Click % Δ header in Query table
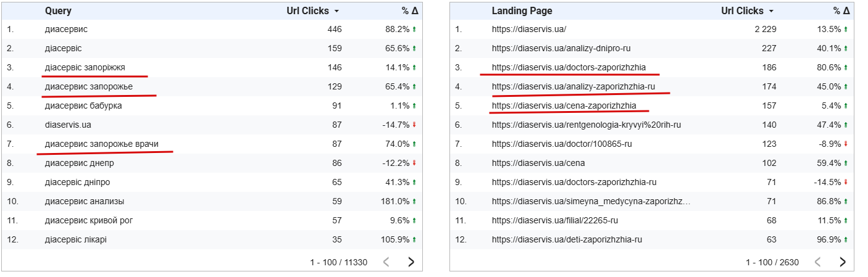The height and width of the screenshot is (277, 868). click(x=410, y=10)
